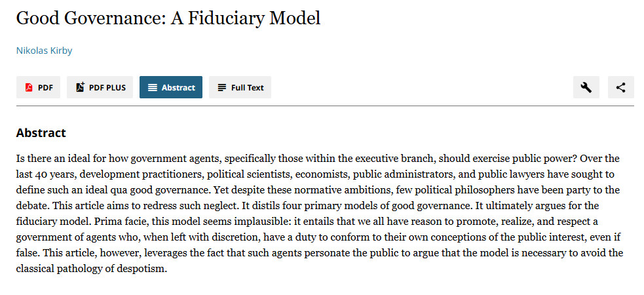Click the lines icon on the Abstract tab
Image resolution: width=644 pixels, height=295 pixels.
(x=153, y=87)
